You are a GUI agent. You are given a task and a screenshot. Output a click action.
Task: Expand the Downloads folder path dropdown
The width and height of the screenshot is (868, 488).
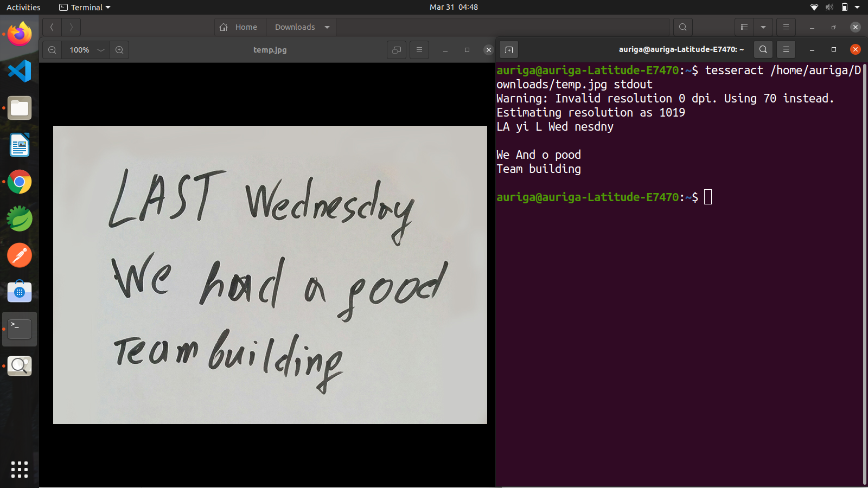pos(327,27)
